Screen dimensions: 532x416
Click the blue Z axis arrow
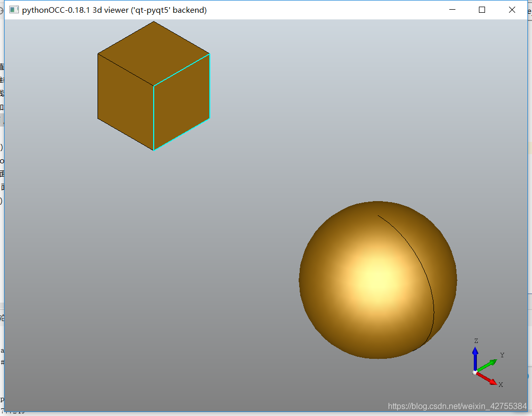(475, 357)
